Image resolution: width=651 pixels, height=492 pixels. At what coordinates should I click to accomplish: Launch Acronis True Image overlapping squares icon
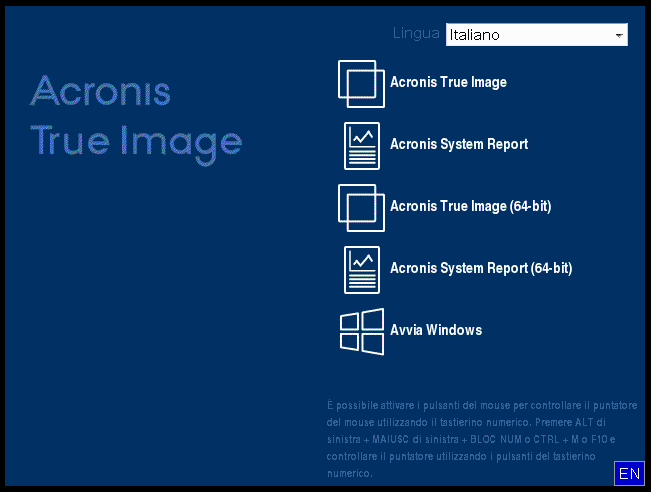(x=361, y=83)
